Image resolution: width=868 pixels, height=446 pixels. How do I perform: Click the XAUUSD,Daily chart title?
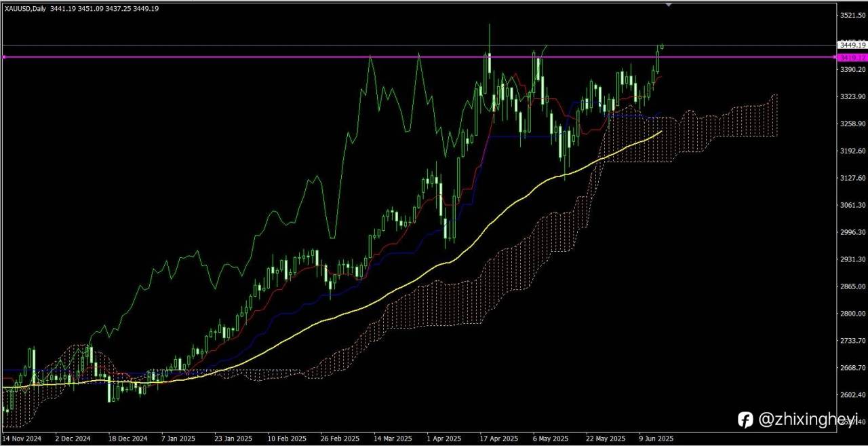point(26,8)
